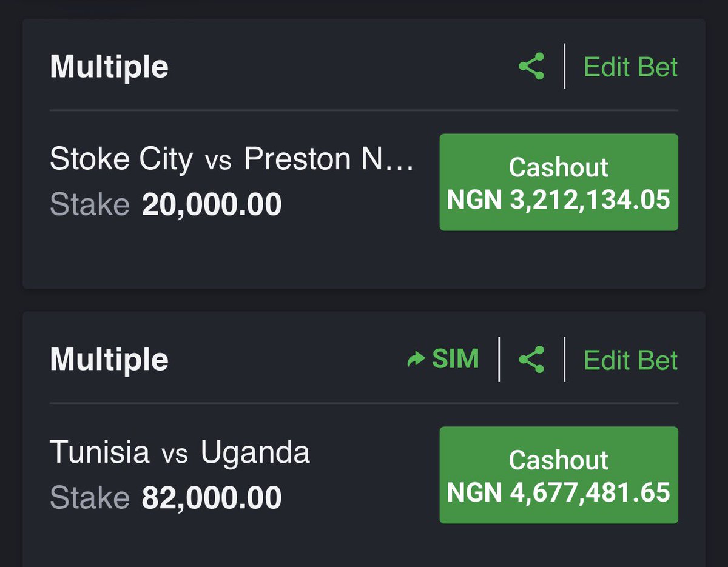This screenshot has height=567, width=728.
Task: Click the vs text between Tunisia and Uganda
Action: coord(175,455)
